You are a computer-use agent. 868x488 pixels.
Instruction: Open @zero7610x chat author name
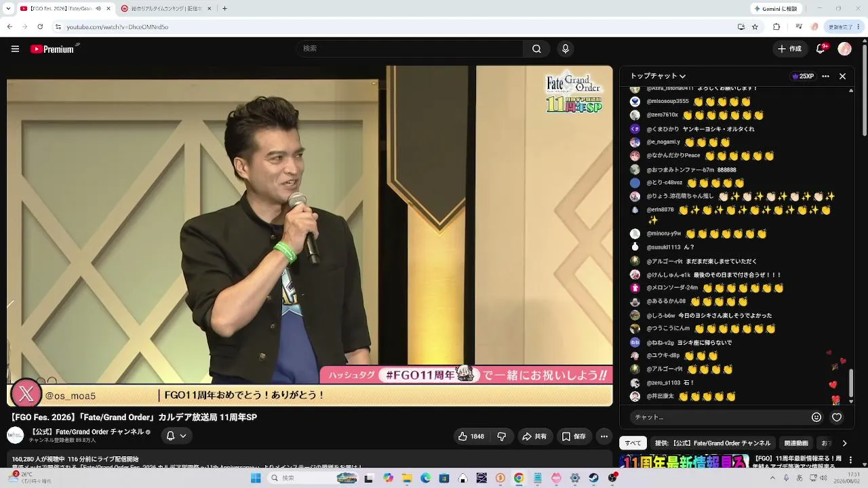point(662,115)
